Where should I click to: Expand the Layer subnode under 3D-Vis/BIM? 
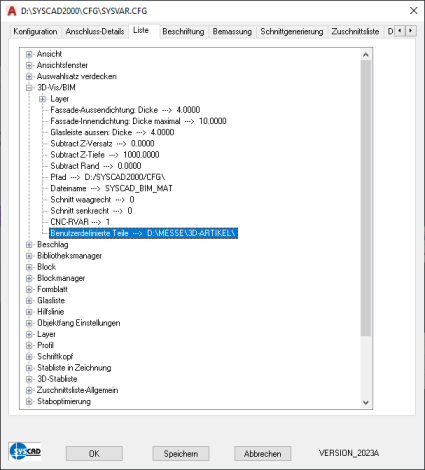(43, 99)
